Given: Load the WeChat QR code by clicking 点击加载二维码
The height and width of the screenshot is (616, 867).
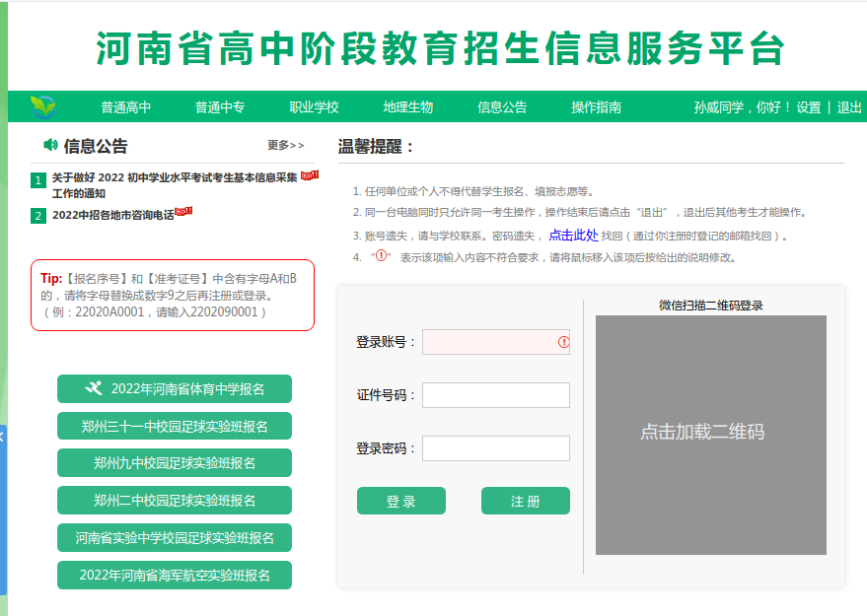Looking at the screenshot, I should tap(701, 432).
